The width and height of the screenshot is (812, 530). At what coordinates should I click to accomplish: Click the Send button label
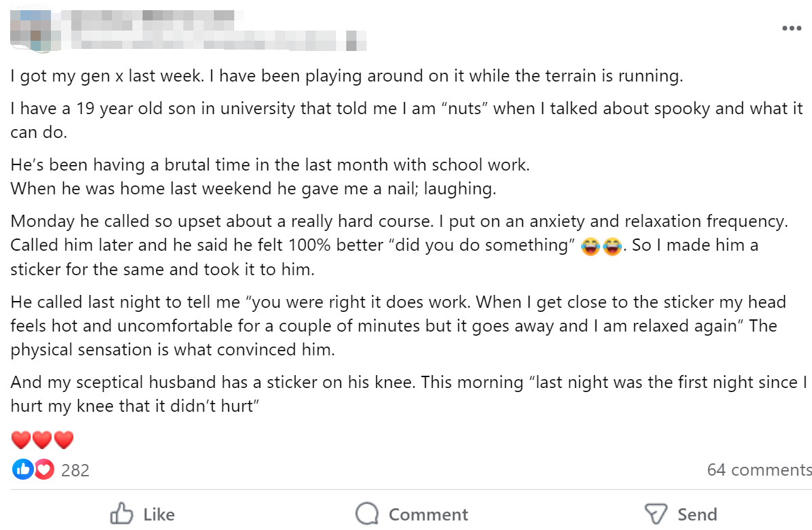tap(697, 514)
